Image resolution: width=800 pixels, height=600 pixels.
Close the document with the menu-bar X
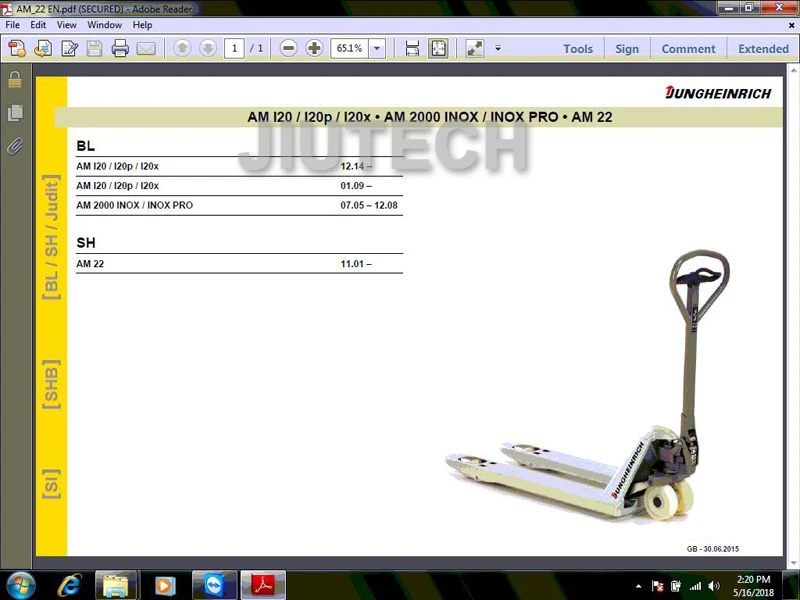point(791,25)
